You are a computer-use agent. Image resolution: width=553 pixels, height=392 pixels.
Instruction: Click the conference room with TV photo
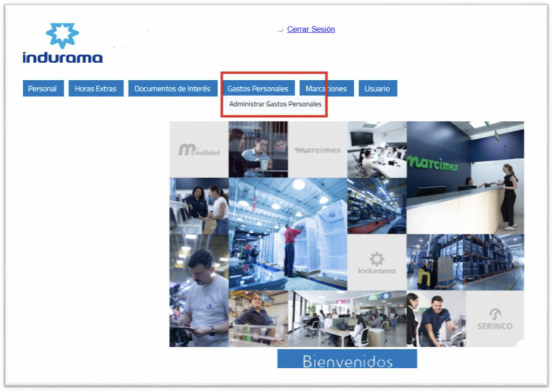click(376, 150)
